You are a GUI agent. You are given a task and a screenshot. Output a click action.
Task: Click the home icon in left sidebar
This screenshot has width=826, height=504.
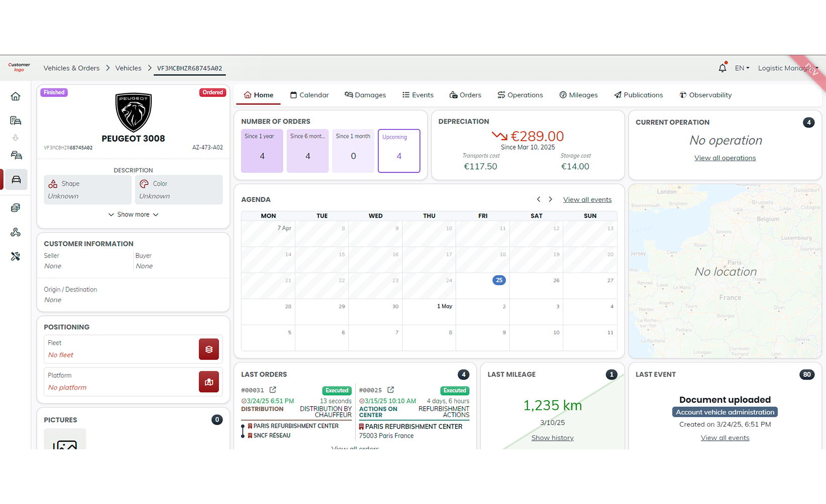(16, 96)
